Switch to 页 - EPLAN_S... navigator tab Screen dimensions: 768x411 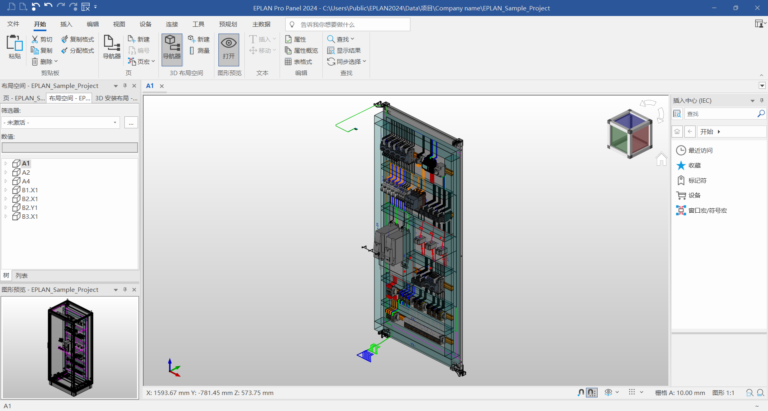[x=24, y=98]
